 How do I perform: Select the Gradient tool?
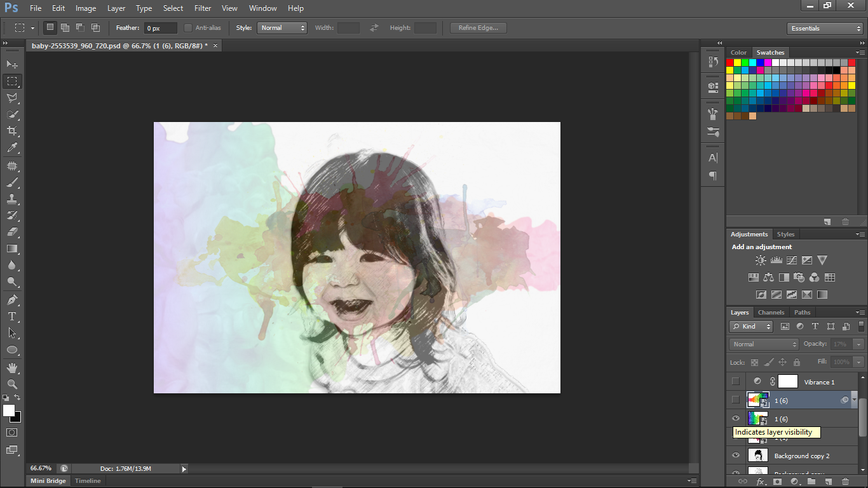pyautogui.click(x=12, y=249)
